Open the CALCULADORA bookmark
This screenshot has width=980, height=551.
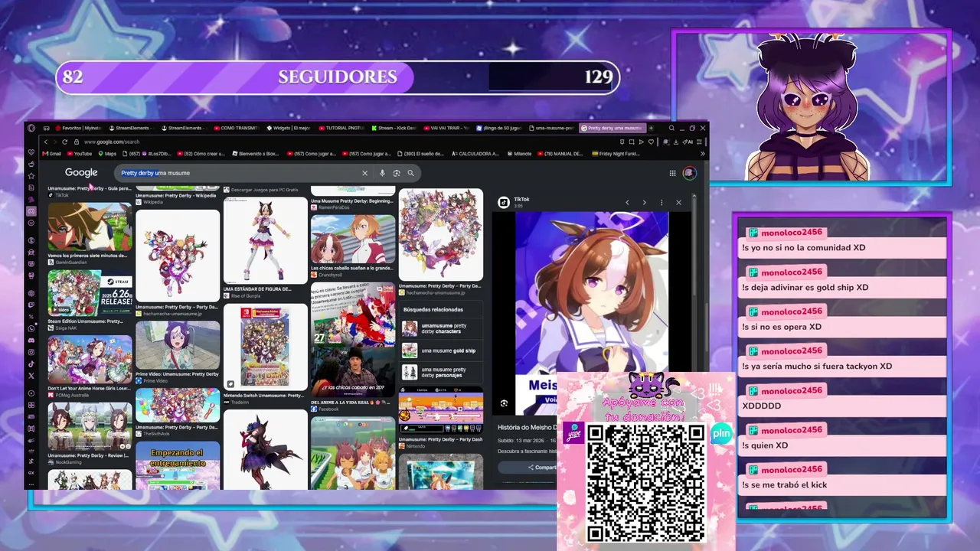click(475, 154)
